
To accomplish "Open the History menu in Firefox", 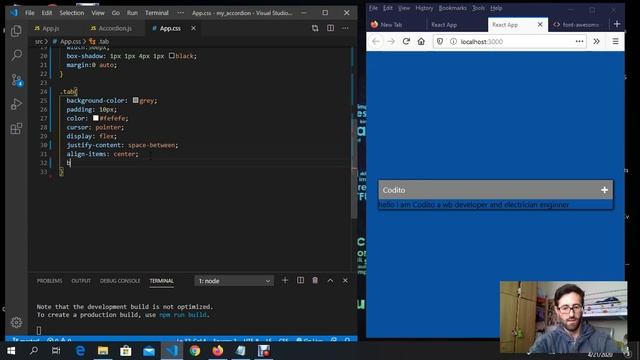I will [x=424, y=8].
